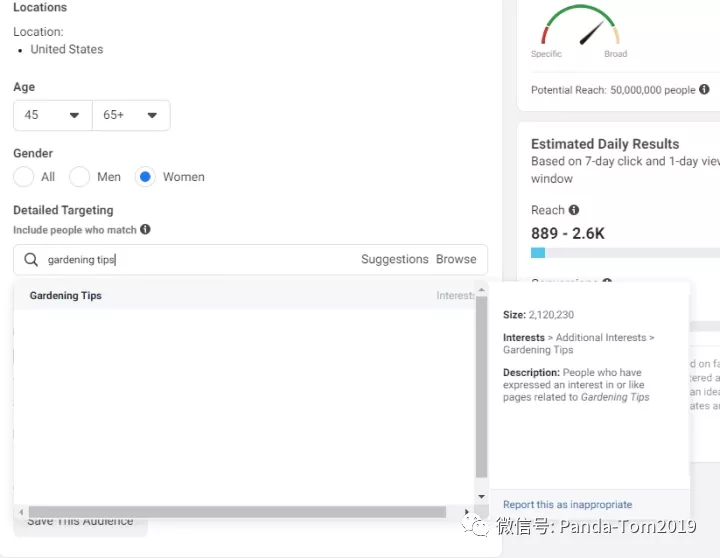This screenshot has width=720, height=558.
Task: Open the maximum age dropdown showing 65+
Action: coord(131,115)
